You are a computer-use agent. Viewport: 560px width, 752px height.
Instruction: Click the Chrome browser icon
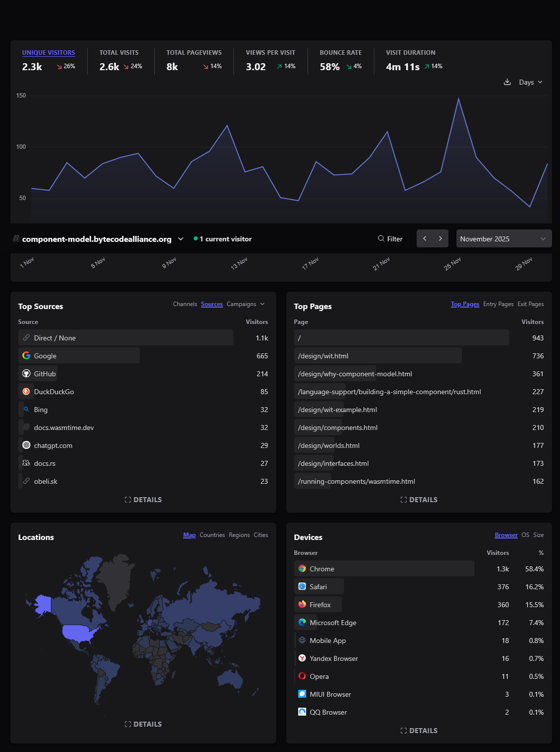302,569
